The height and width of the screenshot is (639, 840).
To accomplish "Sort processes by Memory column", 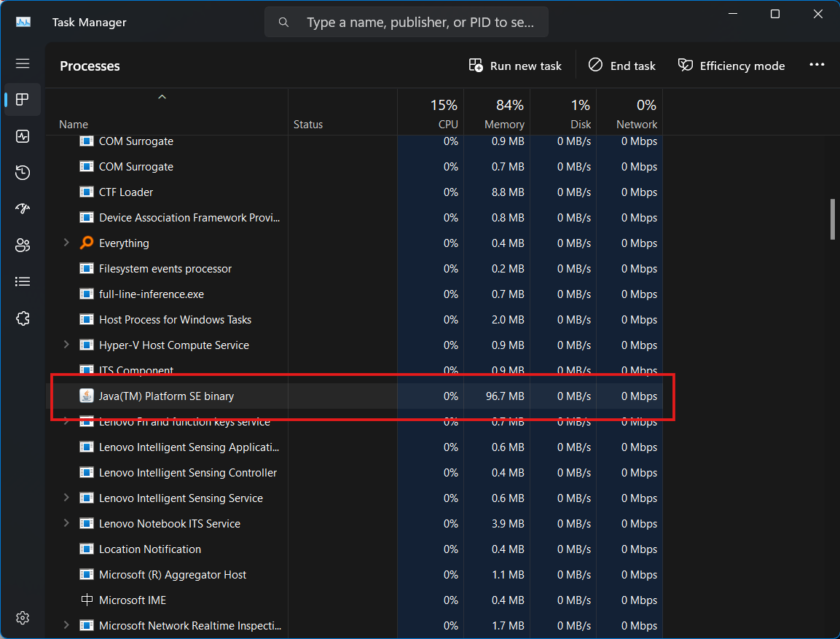I will (497, 112).
